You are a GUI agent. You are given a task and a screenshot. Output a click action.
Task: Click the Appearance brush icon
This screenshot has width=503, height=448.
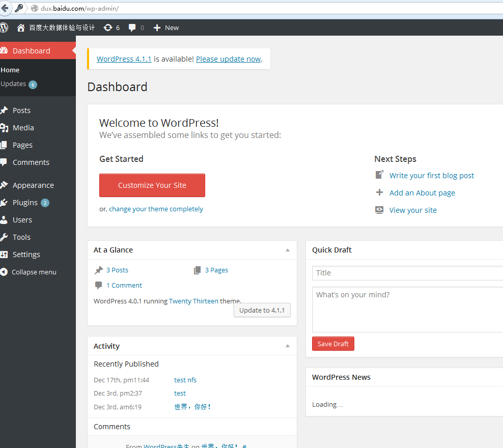tap(4, 185)
